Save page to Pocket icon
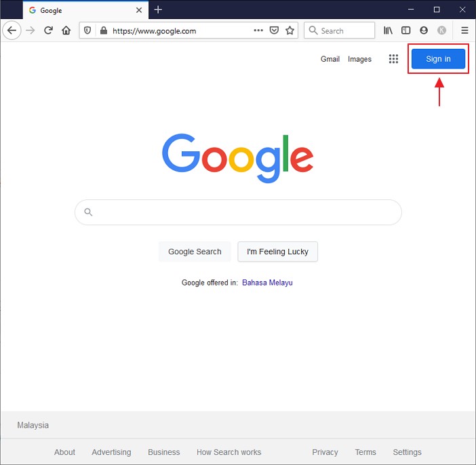Image resolution: width=476 pixels, height=465 pixels. pyautogui.click(x=274, y=31)
